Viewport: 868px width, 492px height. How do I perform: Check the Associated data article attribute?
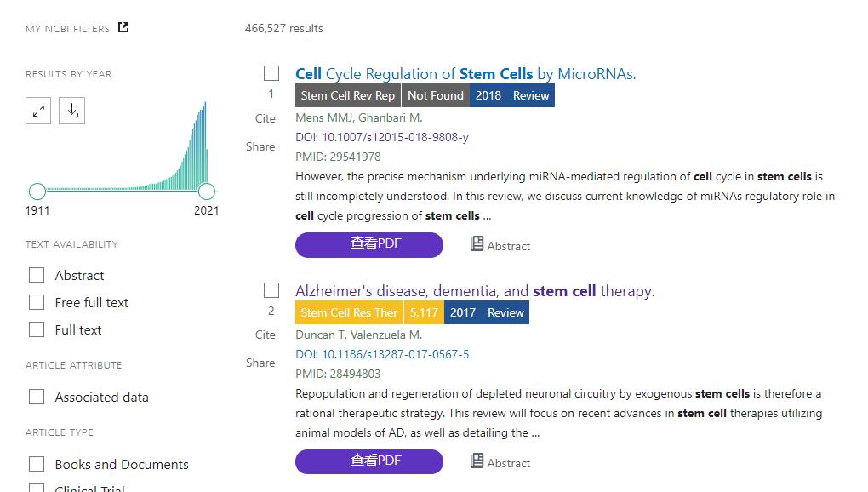pos(37,397)
